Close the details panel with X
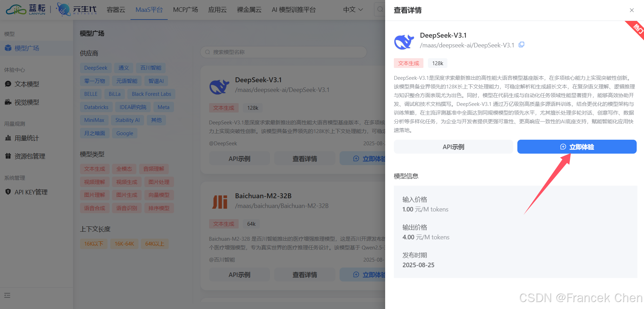 (x=632, y=10)
